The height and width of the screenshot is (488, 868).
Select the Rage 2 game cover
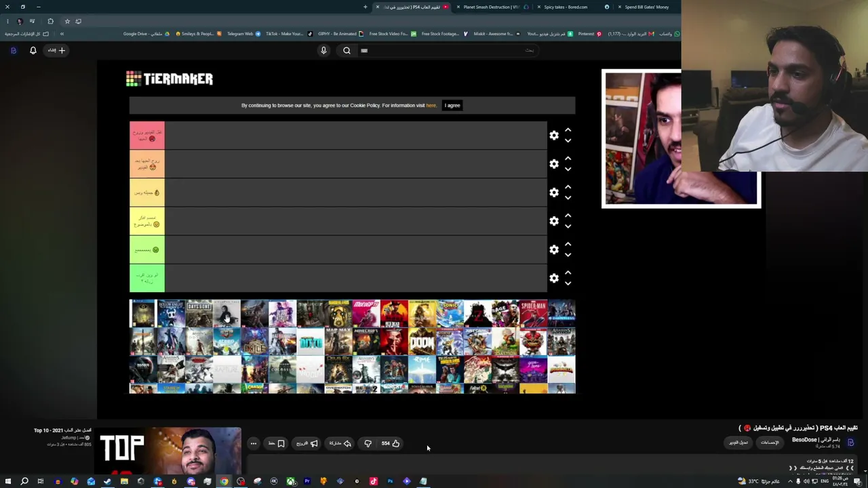(x=505, y=314)
